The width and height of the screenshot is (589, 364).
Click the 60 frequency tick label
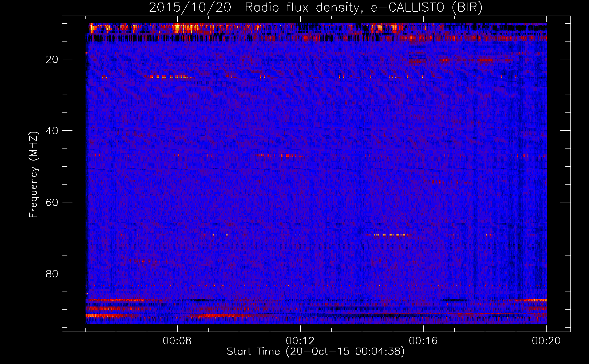click(x=52, y=202)
